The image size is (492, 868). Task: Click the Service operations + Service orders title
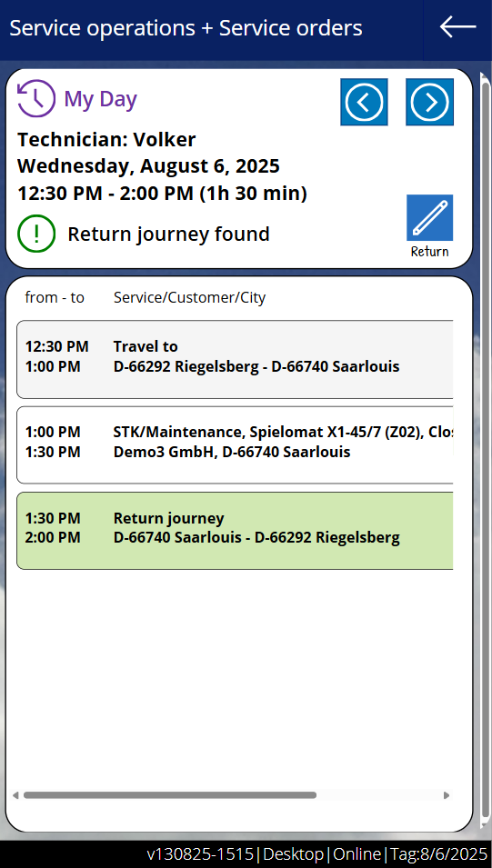(x=186, y=27)
